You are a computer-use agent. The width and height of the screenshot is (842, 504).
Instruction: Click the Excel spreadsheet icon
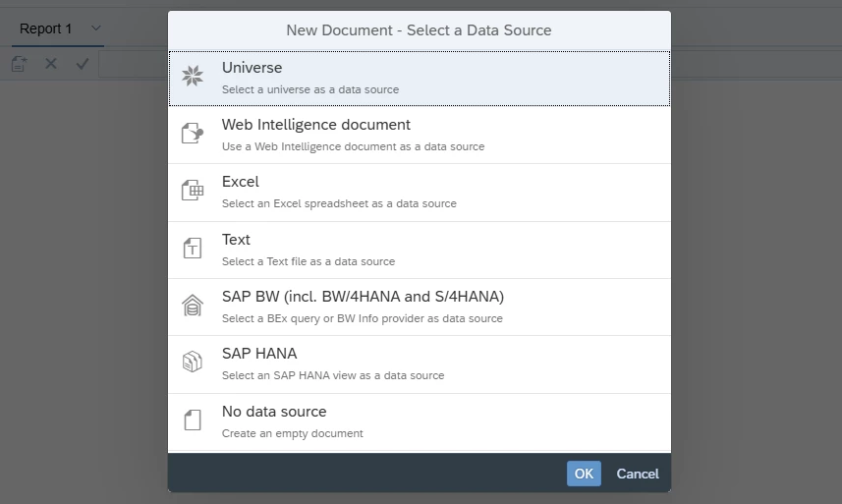[193, 190]
